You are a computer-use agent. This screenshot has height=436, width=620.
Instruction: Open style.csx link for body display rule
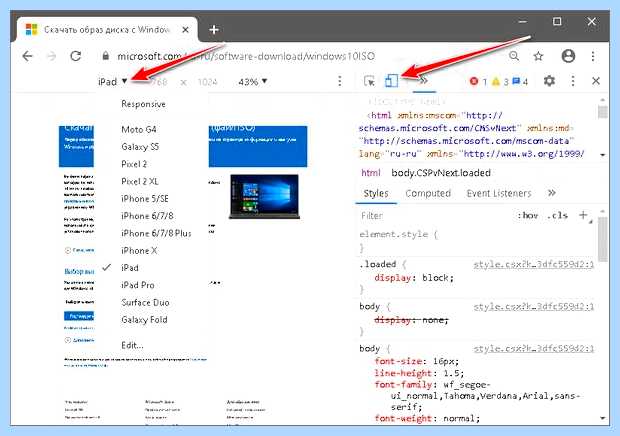click(x=533, y=306)
